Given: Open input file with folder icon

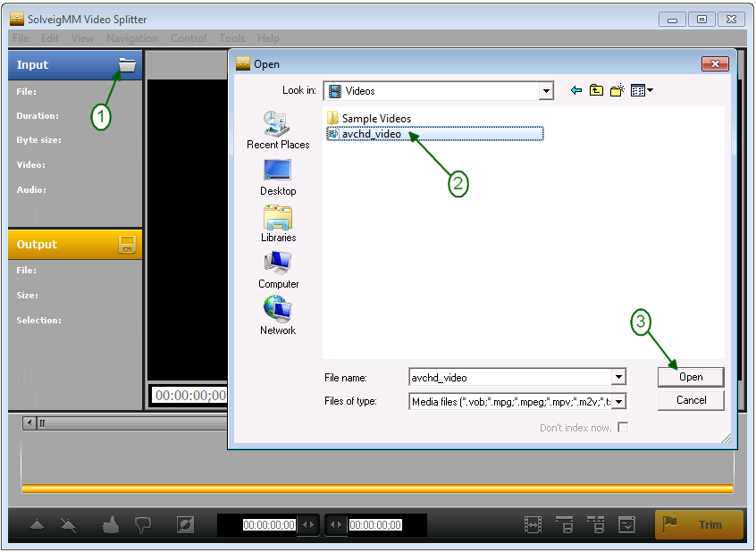Looking at the screenshot, I should coord(127,64).
